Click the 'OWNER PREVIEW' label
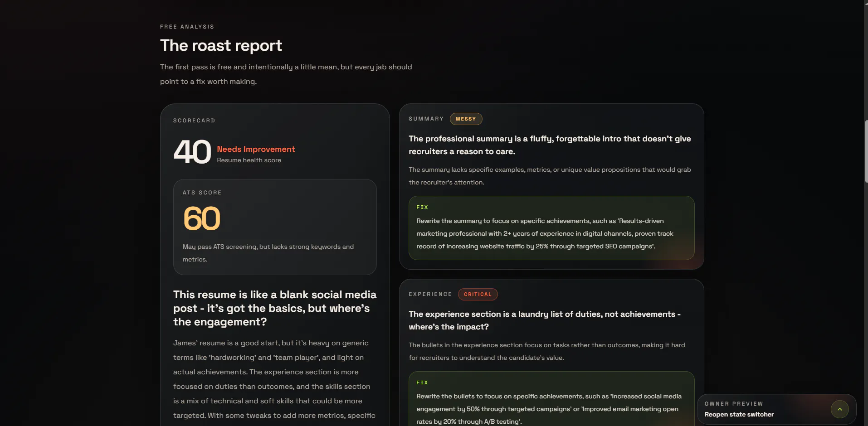 coord(734,404)
